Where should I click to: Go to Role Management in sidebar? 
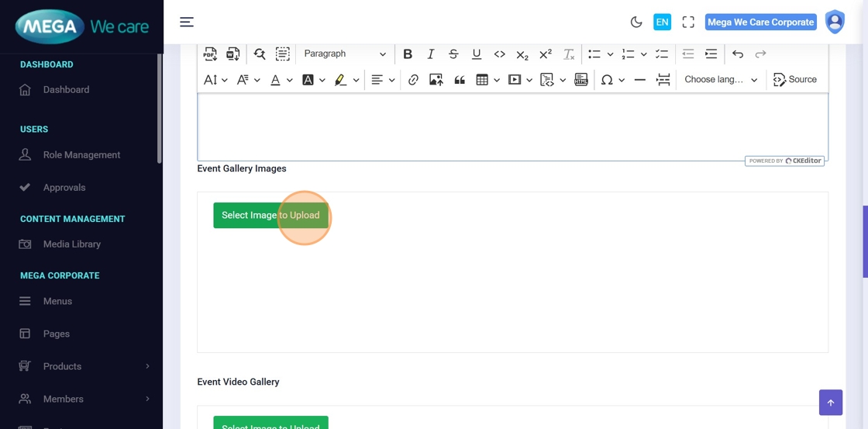(x=81, y=155)
